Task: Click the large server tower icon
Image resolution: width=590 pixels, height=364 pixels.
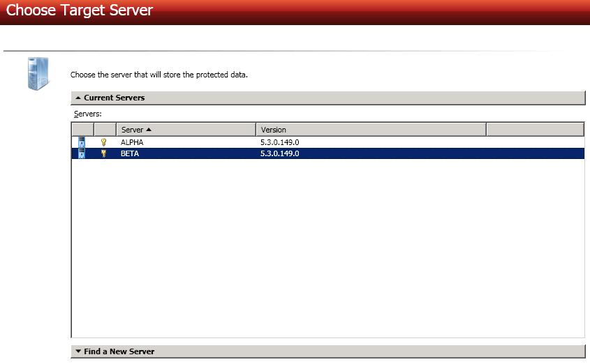Action: (x=38, y=74)
